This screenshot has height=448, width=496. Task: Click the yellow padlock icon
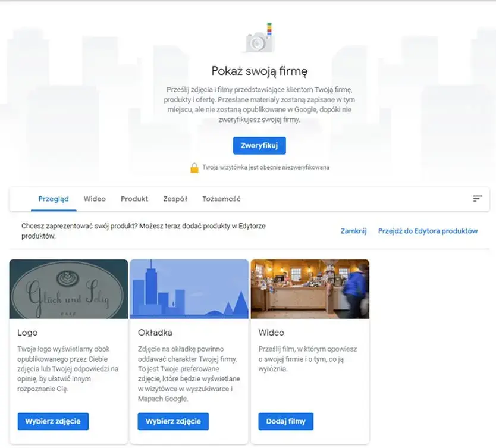194,168
